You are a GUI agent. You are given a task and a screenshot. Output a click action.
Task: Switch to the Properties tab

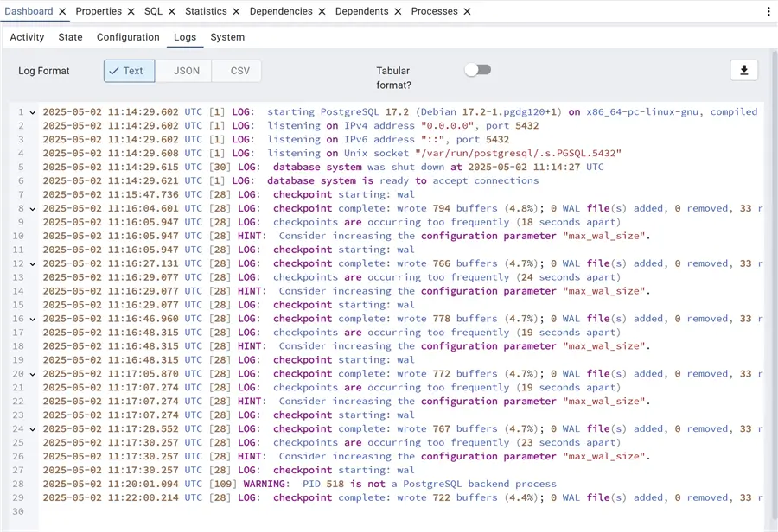click(98, 11)
